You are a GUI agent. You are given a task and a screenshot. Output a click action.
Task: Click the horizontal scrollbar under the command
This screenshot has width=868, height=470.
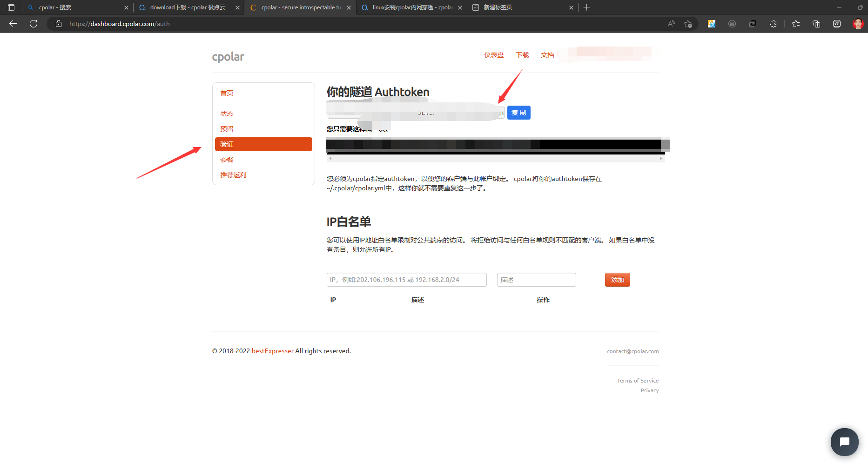[x=495, y=159]
